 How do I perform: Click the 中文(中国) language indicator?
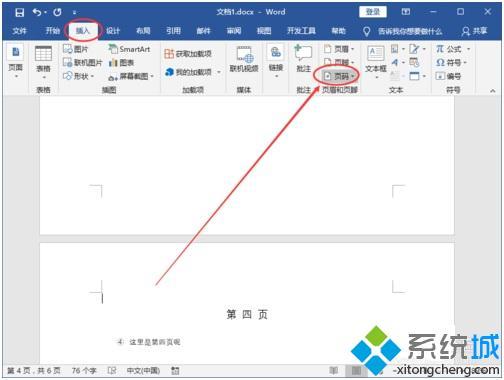[143, 370]
